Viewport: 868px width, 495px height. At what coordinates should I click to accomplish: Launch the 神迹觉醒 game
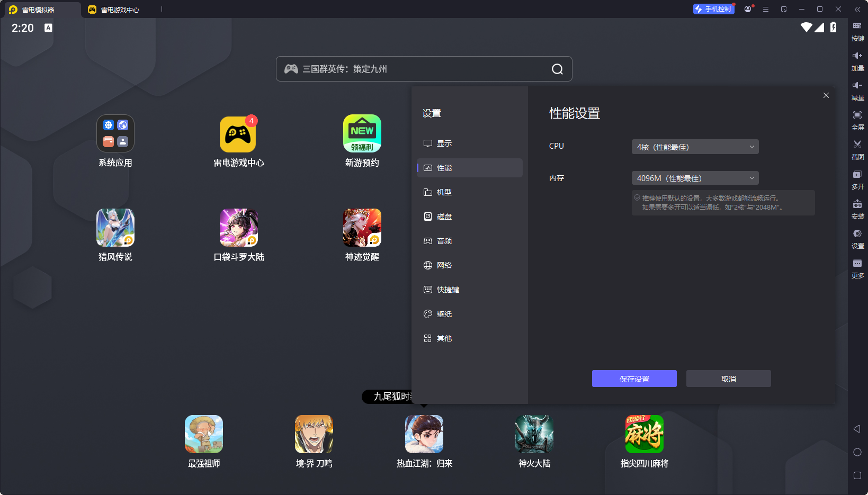(x=362, y=235)
